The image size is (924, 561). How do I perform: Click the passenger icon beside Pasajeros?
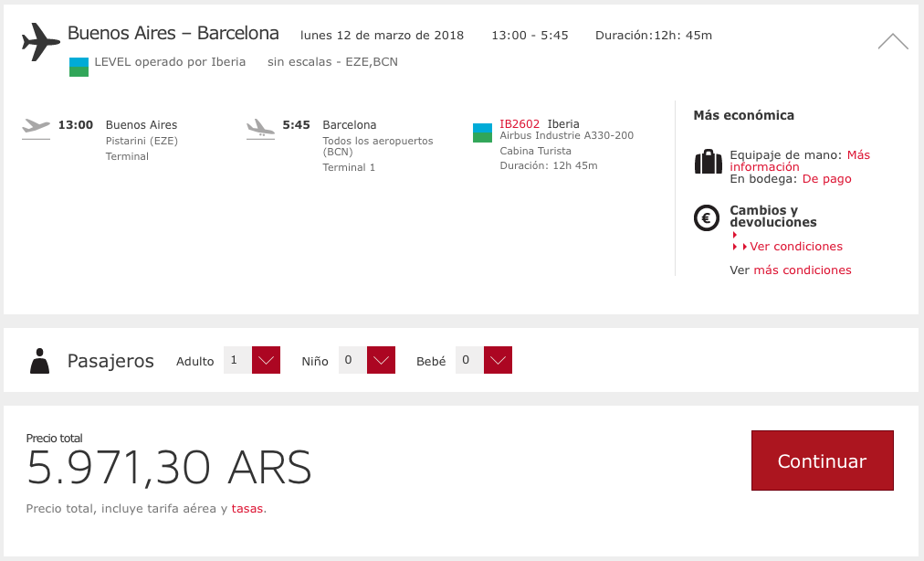[39, 361]
